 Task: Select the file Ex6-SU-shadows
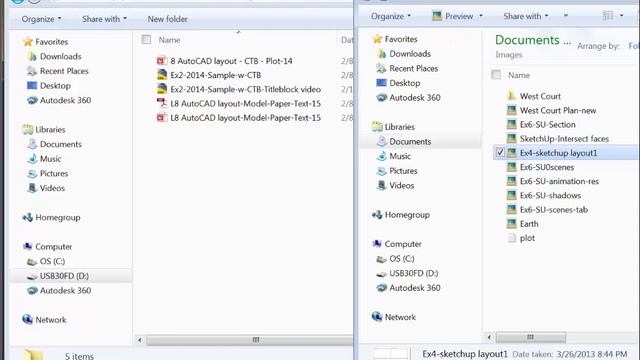[x=550, y=196]
